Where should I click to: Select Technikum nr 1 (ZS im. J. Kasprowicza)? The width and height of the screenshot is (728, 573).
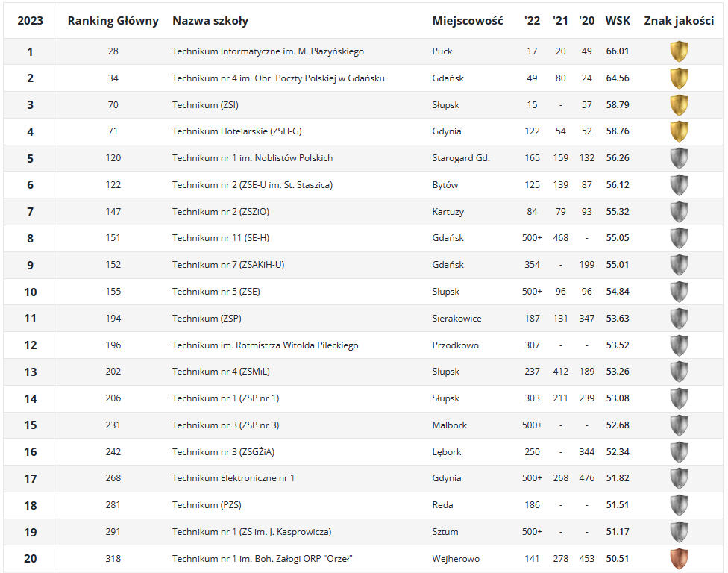coord(251,532)
